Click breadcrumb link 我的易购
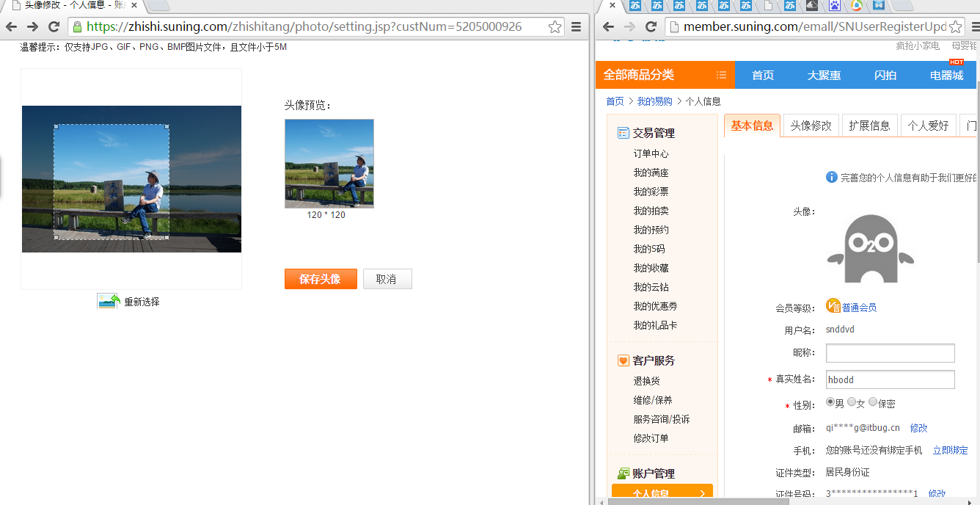Viewport: 980px width, 505px height. [654, 101]
